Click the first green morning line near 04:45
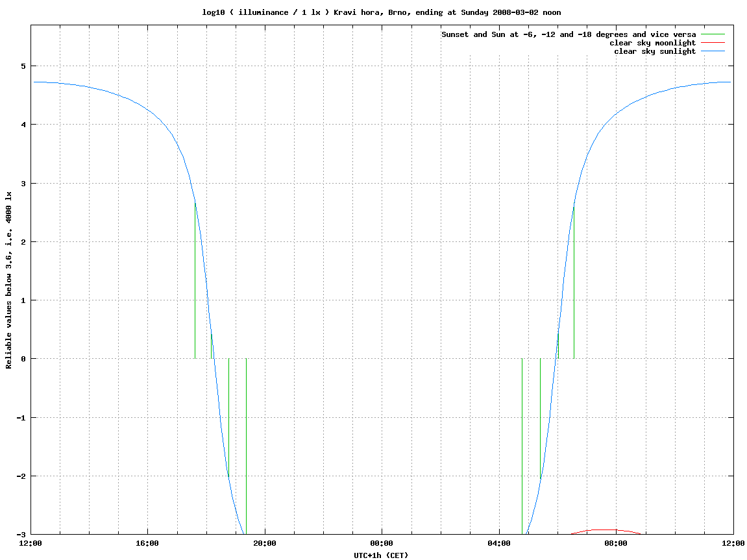 click(x=522, y=446)
